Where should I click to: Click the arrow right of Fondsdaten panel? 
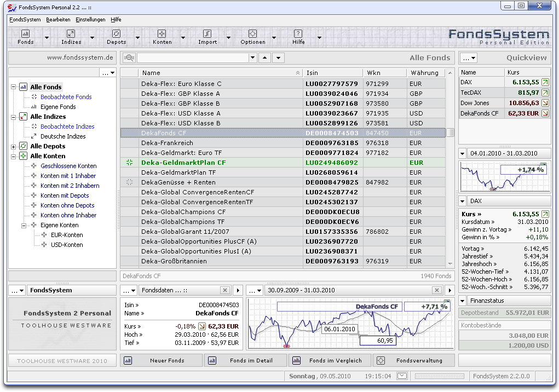tap(238, 290)
